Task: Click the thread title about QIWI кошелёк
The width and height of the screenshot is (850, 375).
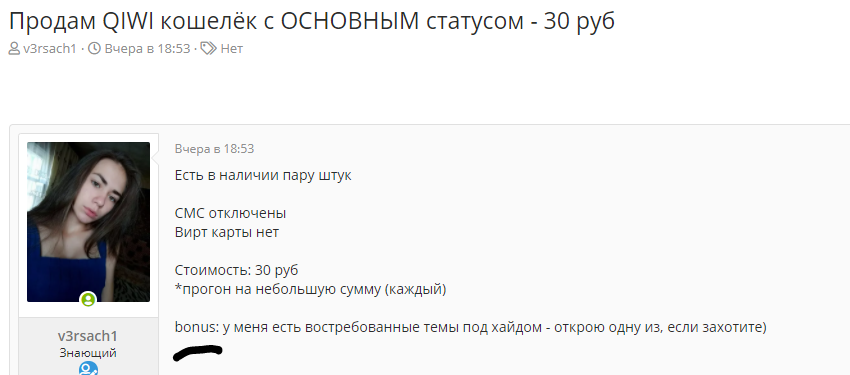Action: 312,22
